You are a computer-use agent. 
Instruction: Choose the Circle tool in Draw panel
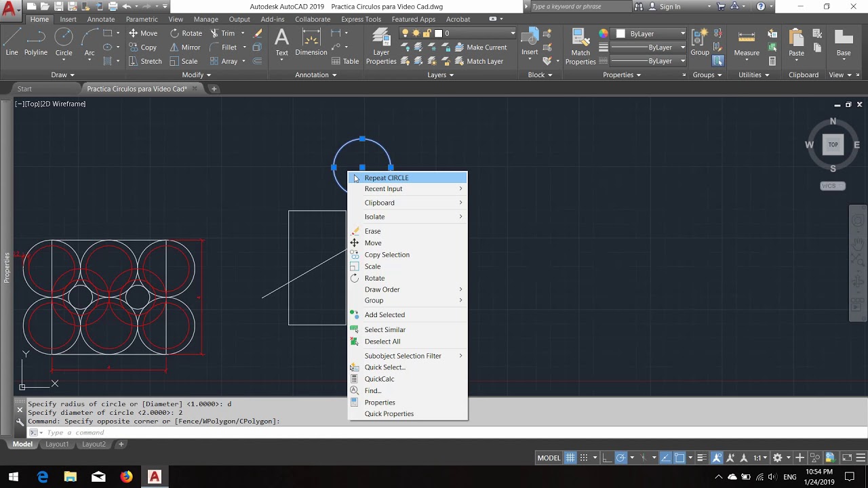pyautogui.click(x=64, y=42)
